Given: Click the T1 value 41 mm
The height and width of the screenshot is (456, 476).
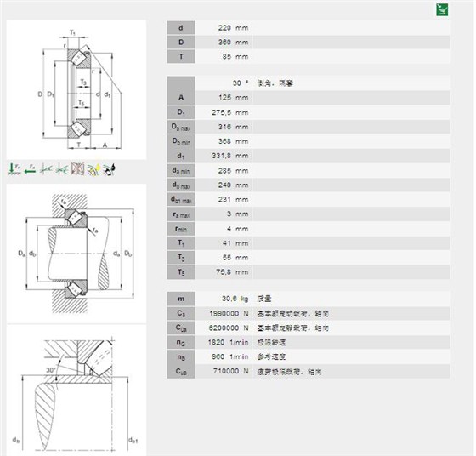Looking at the screenshot, I should pos(235,243).
